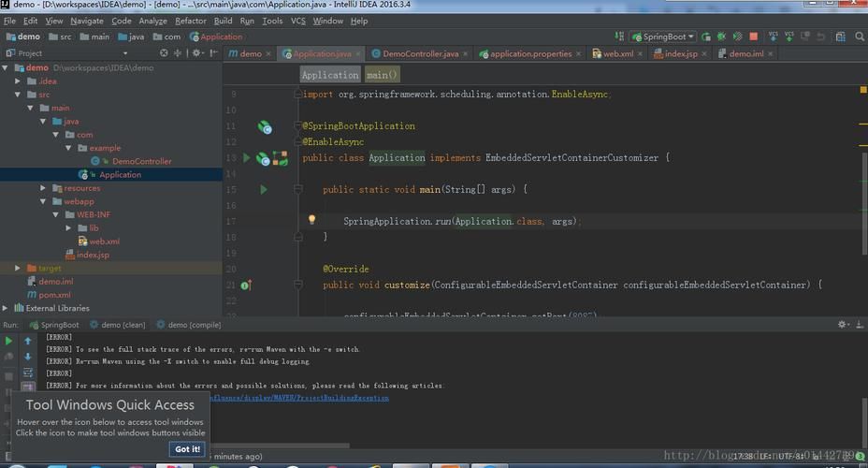Rerun using the green play icon in Run panel
Viewport: 868px width, 468px height.
[9, 342]
